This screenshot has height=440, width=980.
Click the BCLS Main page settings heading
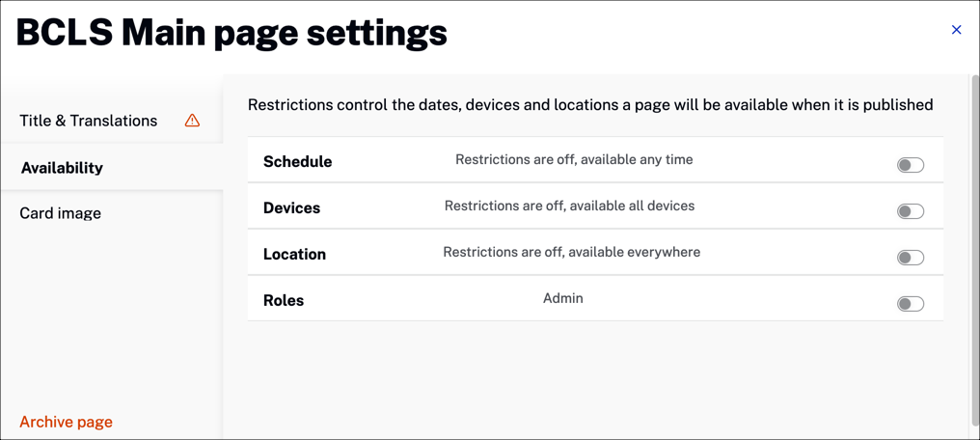point(231,34)
